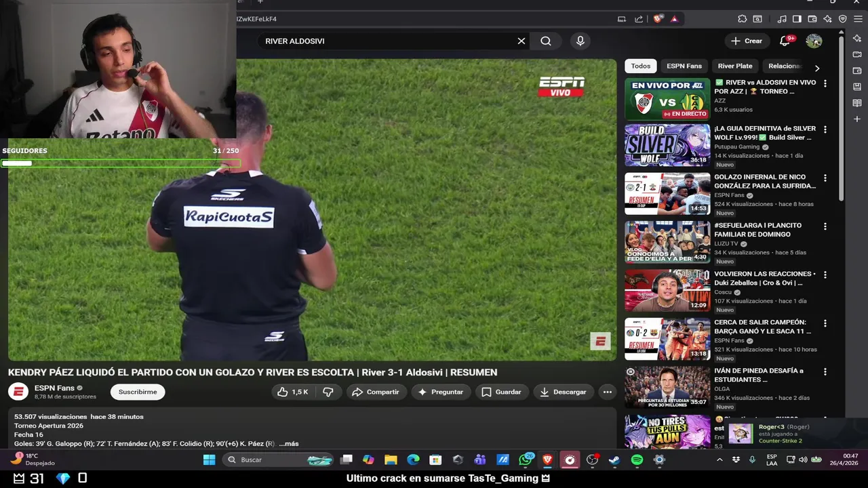868x488 pixels.
Task: Open more actions ellipsis under video
Action: (608, 392)
